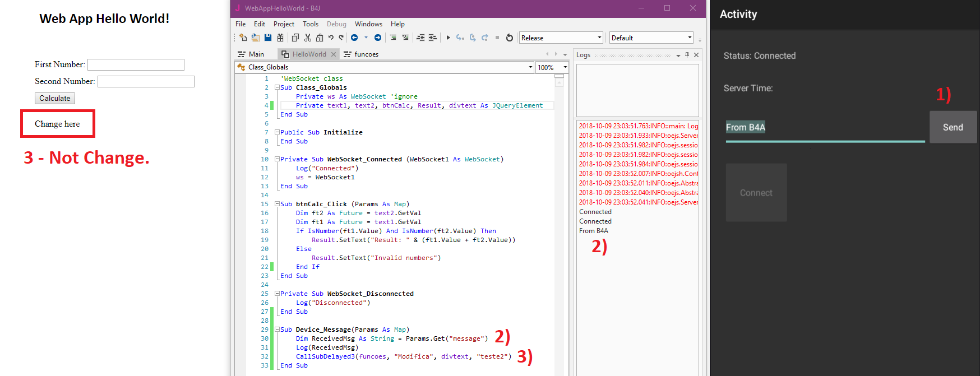Close the Logs panel with X
The height and width of the screenshot is (376, 980).
(x=696, y=55)
